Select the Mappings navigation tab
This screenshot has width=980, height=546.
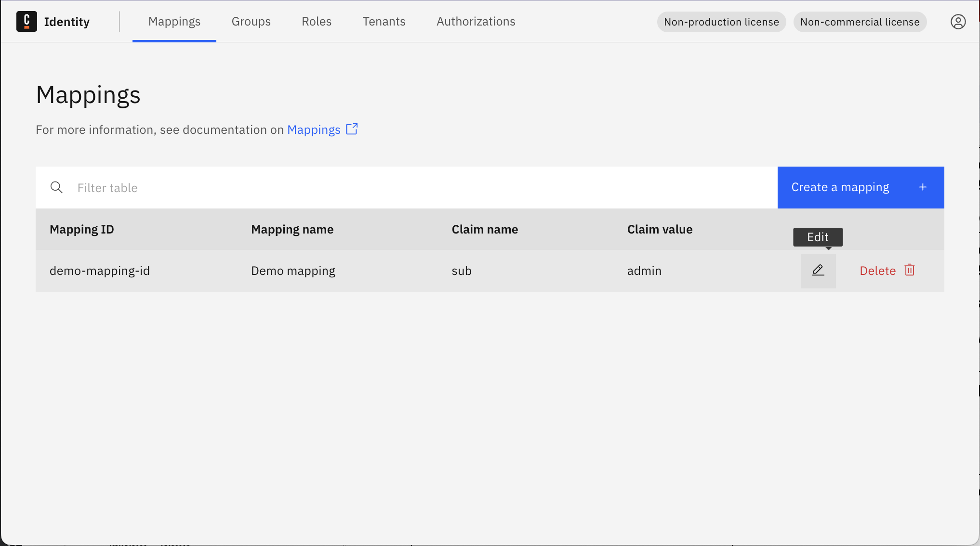coord(174,22)
